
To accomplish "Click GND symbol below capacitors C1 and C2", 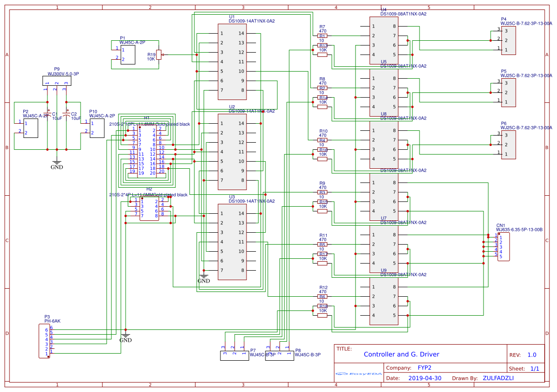I will pos(57,164).
